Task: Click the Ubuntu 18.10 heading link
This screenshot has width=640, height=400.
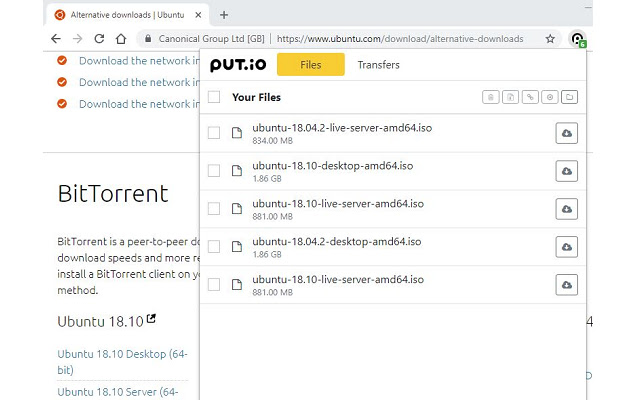Action: (100, 322)
